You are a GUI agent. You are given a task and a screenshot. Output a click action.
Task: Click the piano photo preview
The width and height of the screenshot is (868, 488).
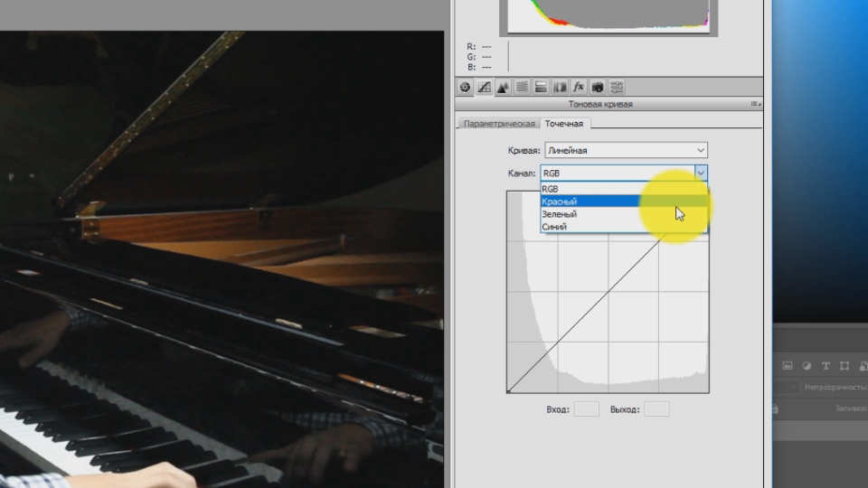[222, 259]
